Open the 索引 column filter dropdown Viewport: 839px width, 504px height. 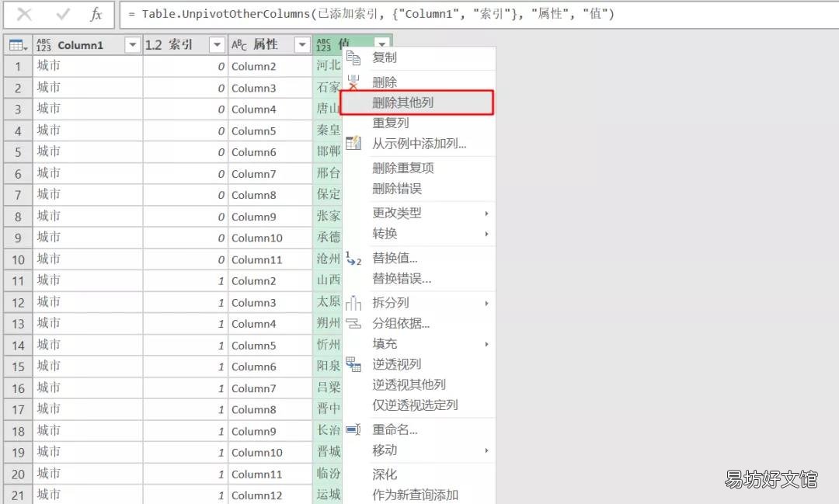pos(217,45)
